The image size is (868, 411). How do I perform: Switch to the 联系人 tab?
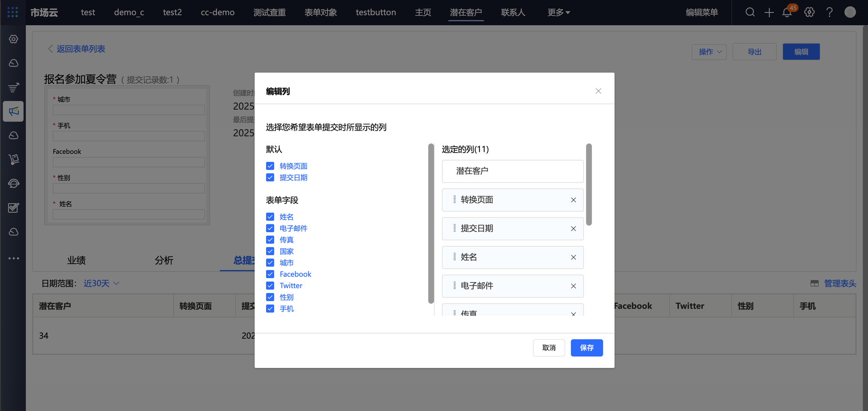click(x=513, y=12)
